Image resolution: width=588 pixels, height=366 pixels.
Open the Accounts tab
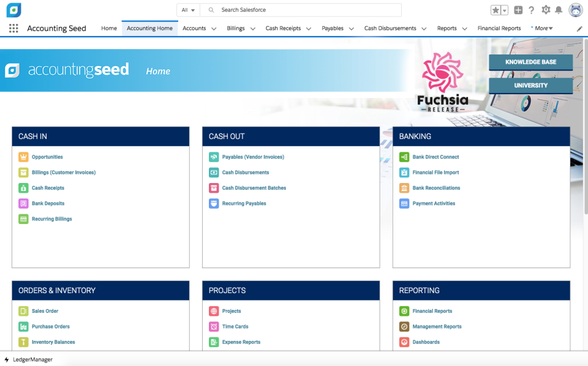click(x=194, y=28)
